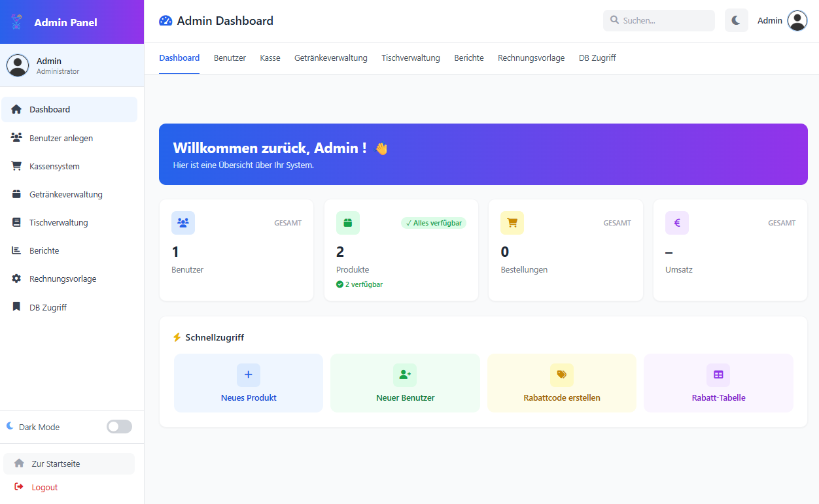Click the moon icon beside Dark Mode label

[x=10, y=426]
